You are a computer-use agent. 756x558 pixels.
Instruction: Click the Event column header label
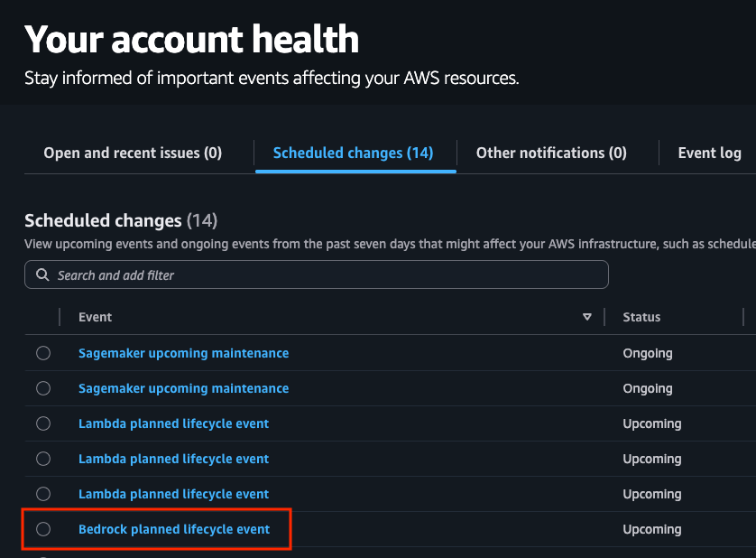coord(95,317)
